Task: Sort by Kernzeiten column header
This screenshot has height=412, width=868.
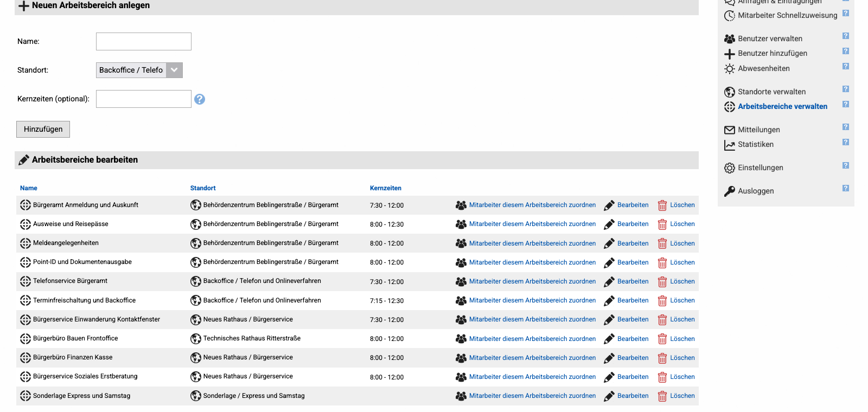Action: (x=386, y=188)
